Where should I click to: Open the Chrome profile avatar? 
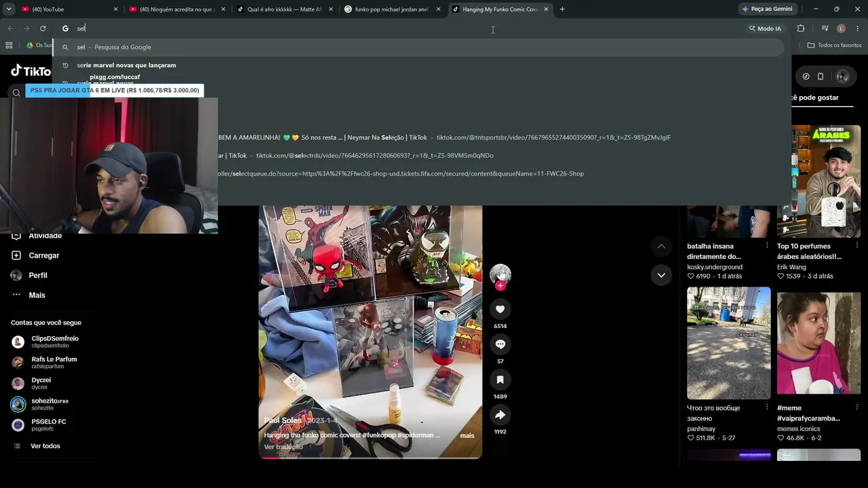841,28
